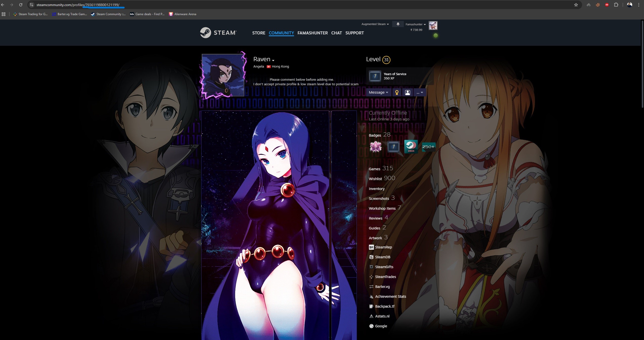Open Steam Trading for G... bookmark
644x340 pixels.
coord(30,14)
